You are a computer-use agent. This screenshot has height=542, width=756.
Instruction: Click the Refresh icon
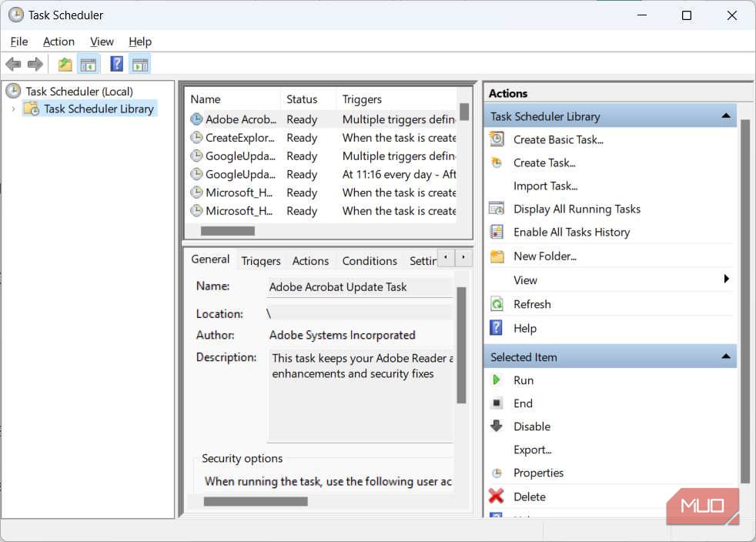tap(497, 304)
